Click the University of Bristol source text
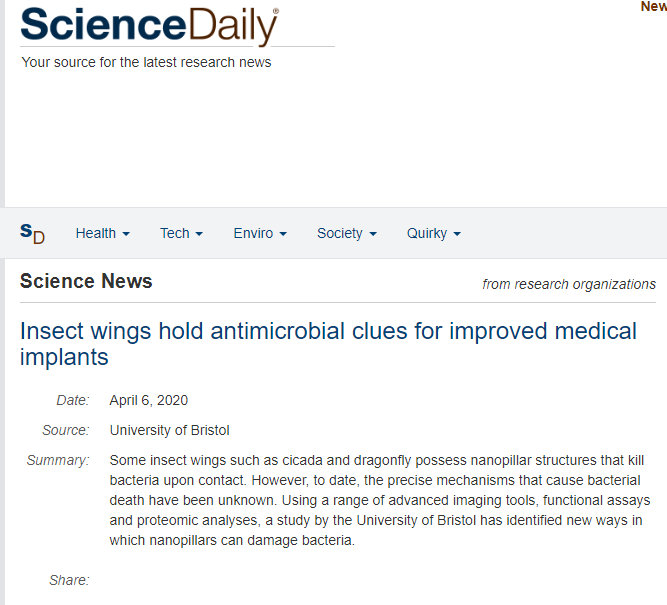Viewport: 667px width, 605px height. pos(169,430)
